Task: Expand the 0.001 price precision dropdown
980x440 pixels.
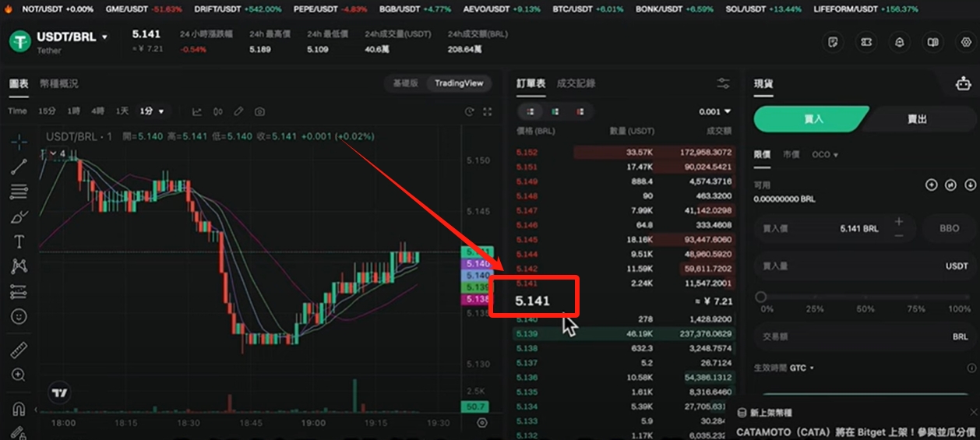Action: pyautogui.click(x=715, y=111)
